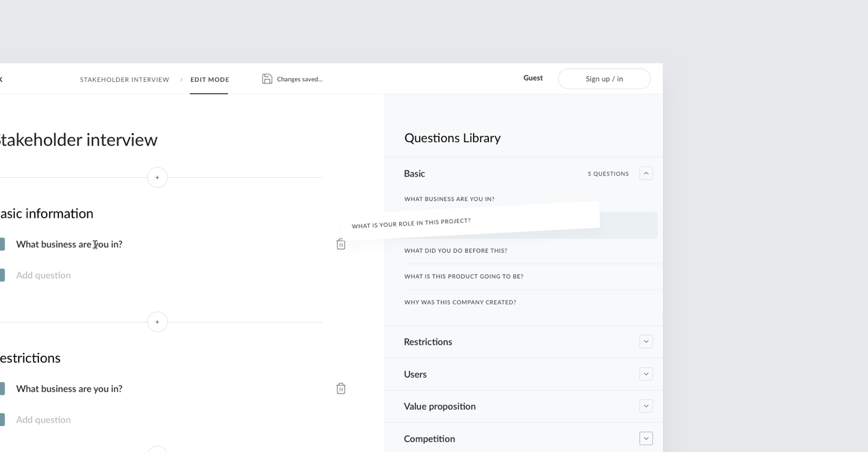Add a section with the plus button above Restrictions

coord(157,322)
